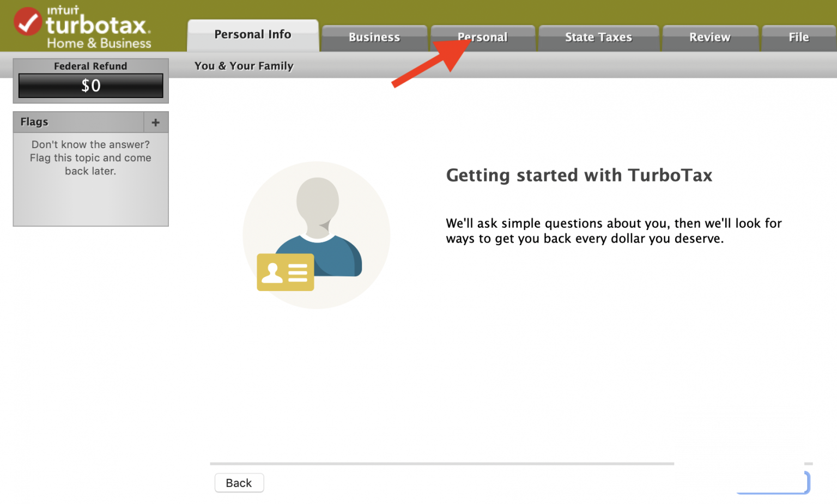Switch to the File tab
This screenshot has height=504, width=837.
click(798, 38)
